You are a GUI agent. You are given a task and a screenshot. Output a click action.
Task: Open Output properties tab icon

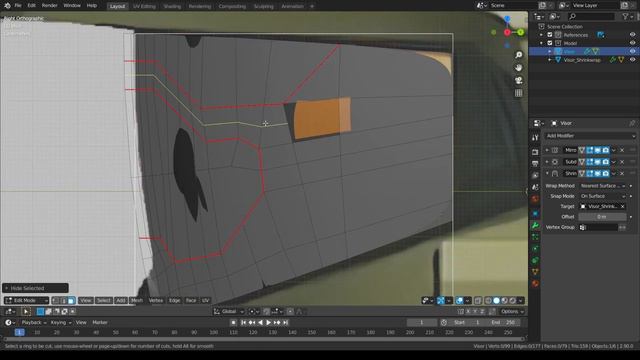click(535, 164)
